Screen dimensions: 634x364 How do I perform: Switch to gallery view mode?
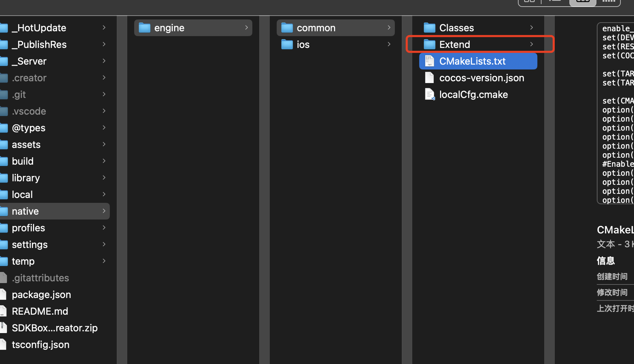pyautogui.click(x=609, y=1)
